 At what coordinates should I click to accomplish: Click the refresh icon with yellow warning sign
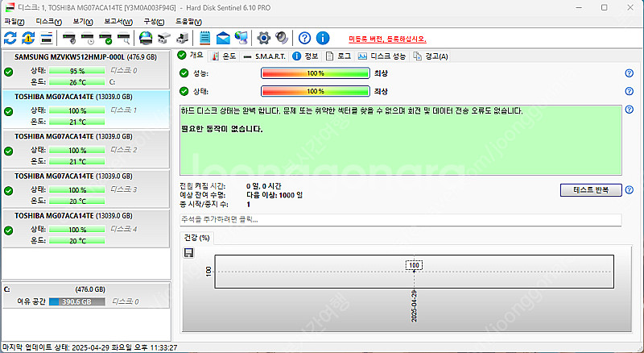(x=28, y=38)
